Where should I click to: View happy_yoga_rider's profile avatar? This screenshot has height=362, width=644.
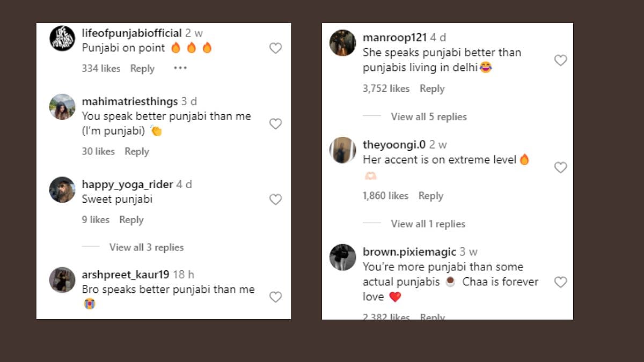62,190
